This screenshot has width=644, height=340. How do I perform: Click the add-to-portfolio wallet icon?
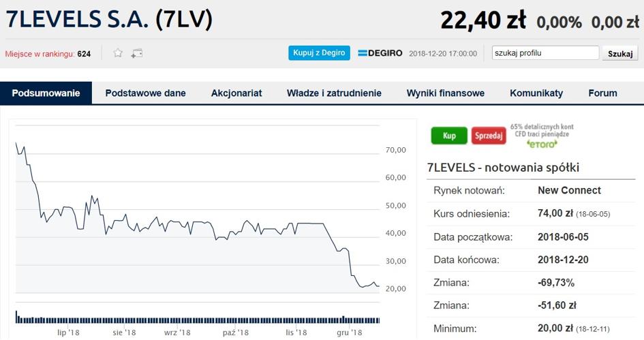(x=137, y=53)
